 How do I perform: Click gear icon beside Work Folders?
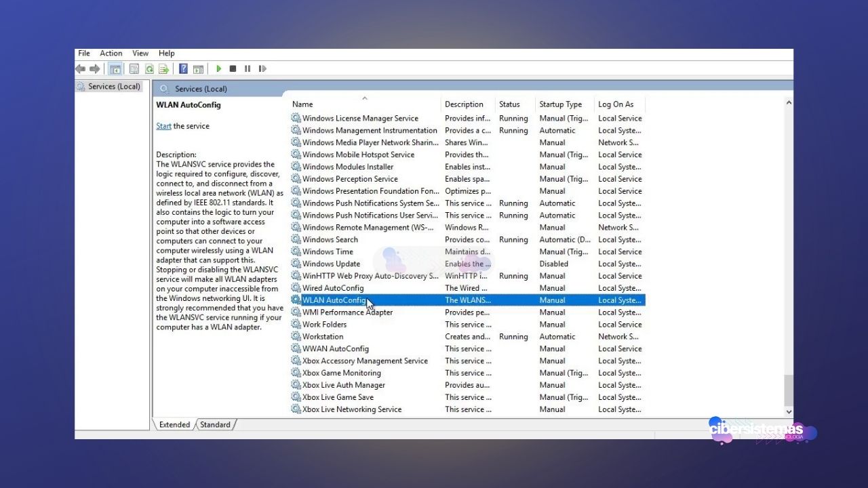[296, 324]
